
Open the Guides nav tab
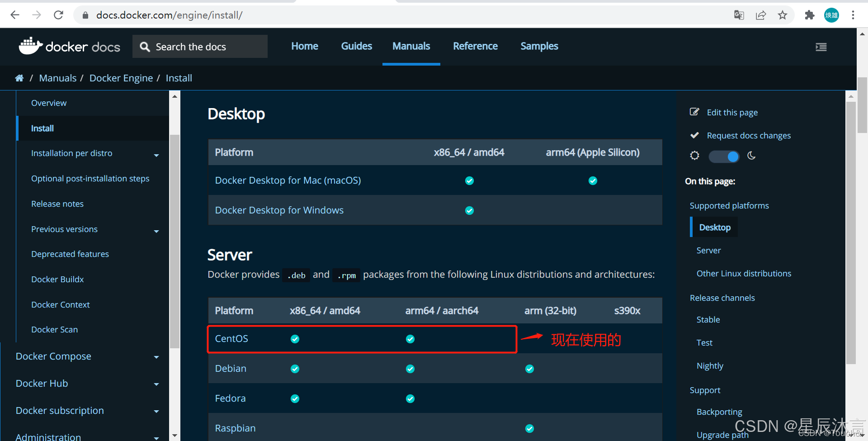[x=357, y=46]
